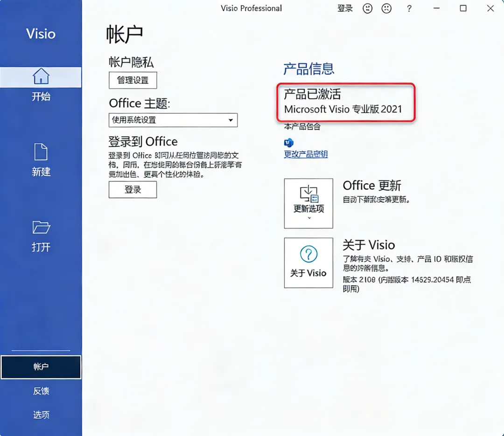This screenshot has height=436, width=504.
Task: Click the 帐户隐私 heading
Action: [131, 62]
